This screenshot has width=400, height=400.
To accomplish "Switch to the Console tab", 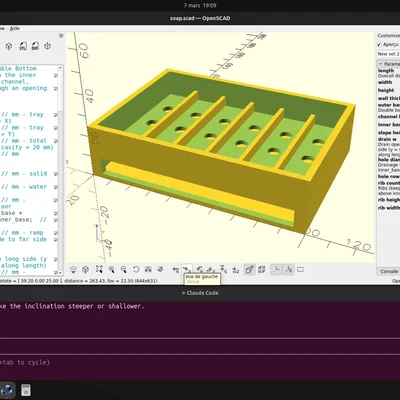I will (x=389, y=271).
